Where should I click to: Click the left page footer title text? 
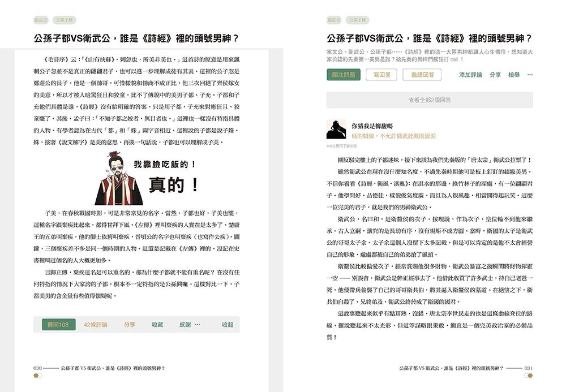tap(113, 368)
